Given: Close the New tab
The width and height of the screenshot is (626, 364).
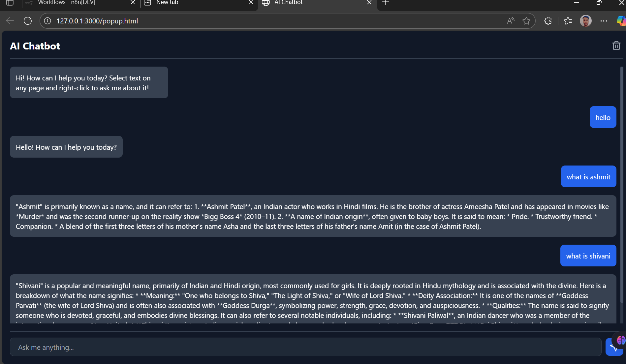Looking at the screenshot, I should pos(251,3).
